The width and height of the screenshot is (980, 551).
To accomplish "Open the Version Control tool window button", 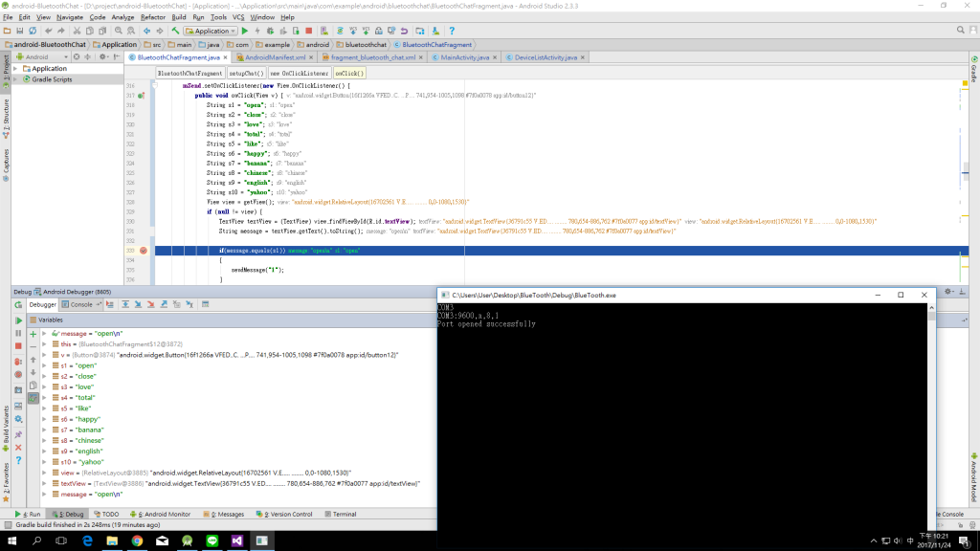I will coord(284,514).
